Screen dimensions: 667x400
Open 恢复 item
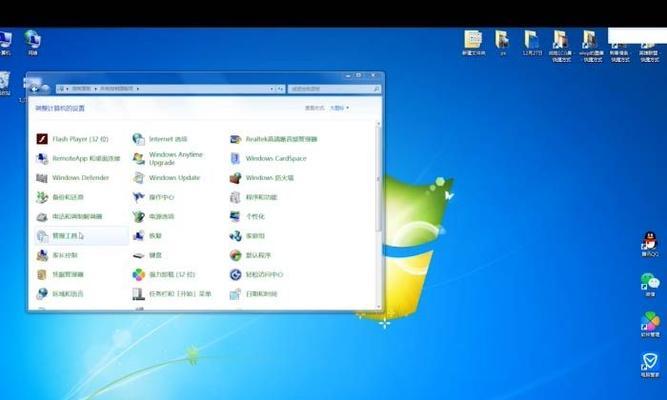pos(147,236)
